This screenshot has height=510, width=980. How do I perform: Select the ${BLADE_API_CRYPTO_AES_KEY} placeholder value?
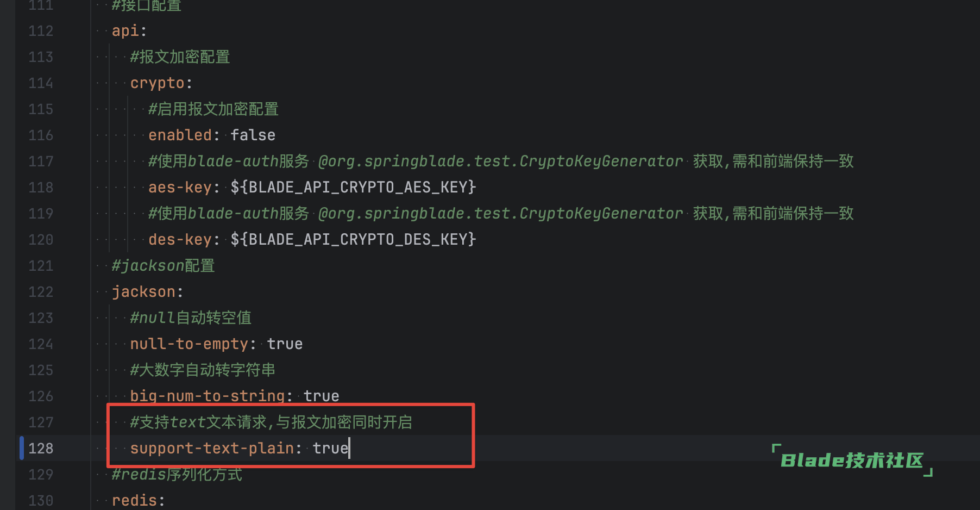pyautogui.click(x=353, y=187)
